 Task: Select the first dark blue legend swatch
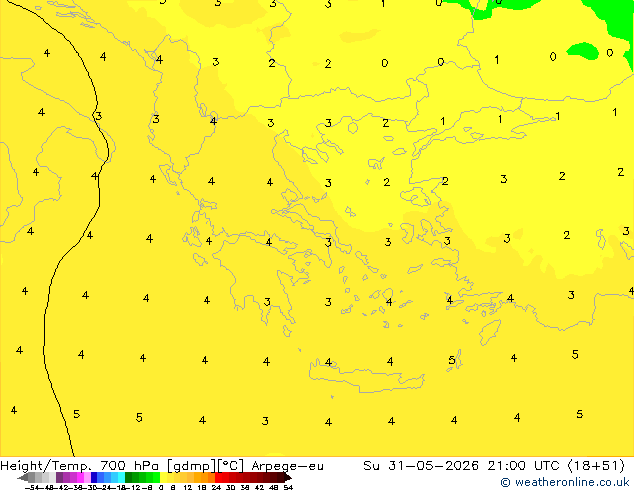[94, 478]
